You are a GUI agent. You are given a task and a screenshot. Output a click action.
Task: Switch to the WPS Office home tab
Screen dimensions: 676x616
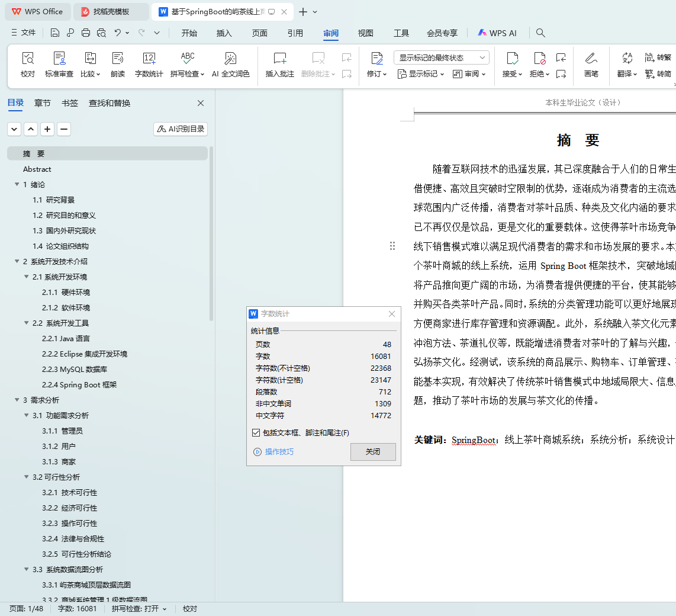(37, 12)
